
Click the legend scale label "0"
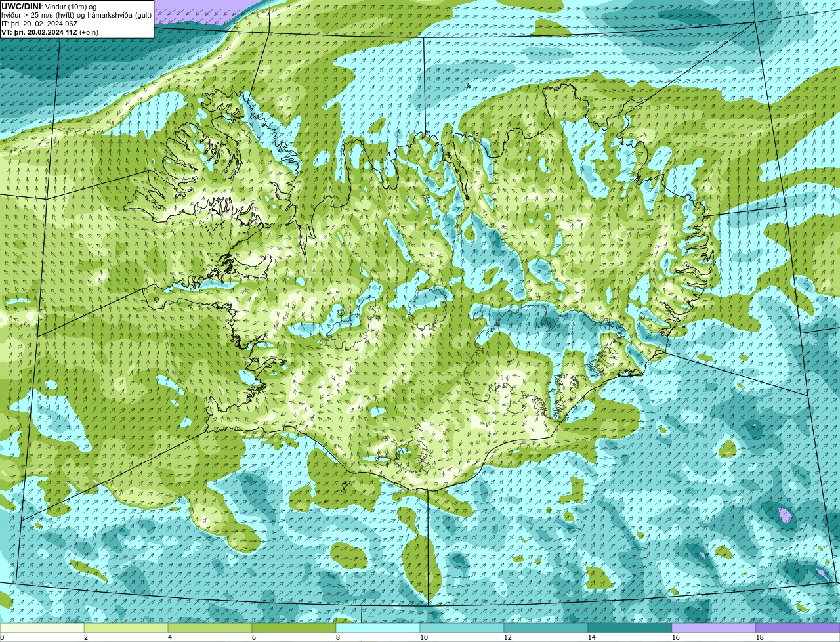(3, 637)
